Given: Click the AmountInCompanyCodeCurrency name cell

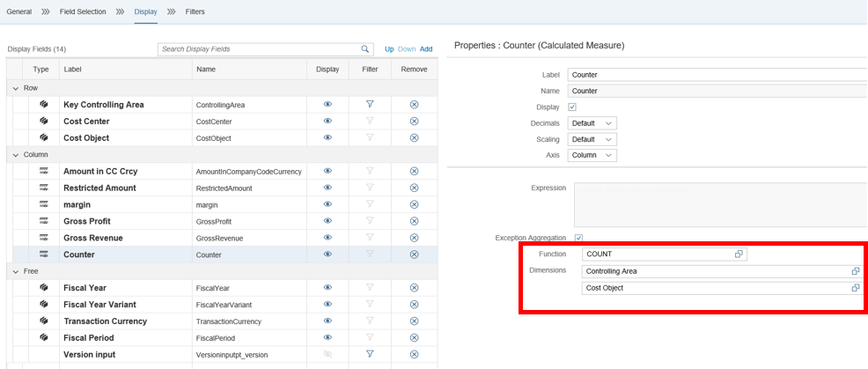Looking at the screenshot, I should tap(248, 172).
